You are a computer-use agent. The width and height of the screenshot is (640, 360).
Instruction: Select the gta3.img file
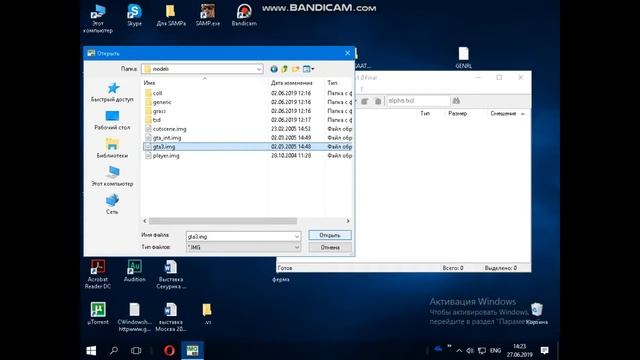tap(247, 147)
